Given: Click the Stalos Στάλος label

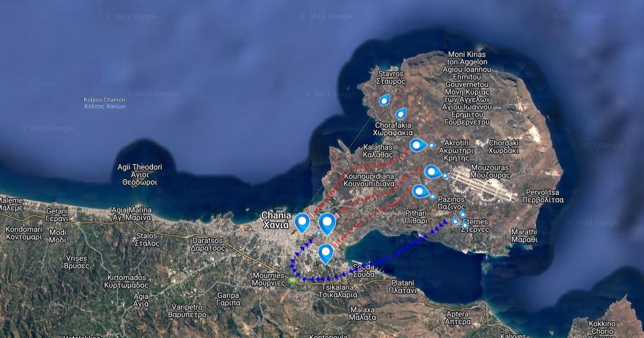Looking at the screenshot, I should coord(147,239).
